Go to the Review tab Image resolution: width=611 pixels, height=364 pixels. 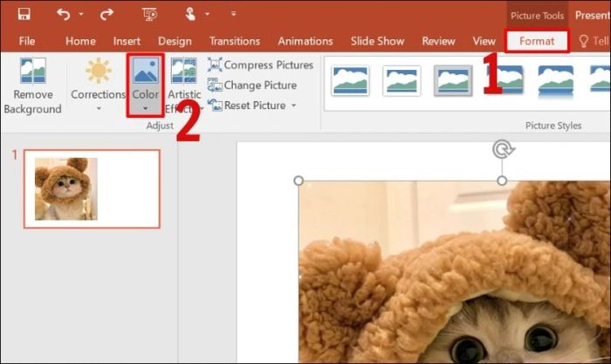(438, 41)
